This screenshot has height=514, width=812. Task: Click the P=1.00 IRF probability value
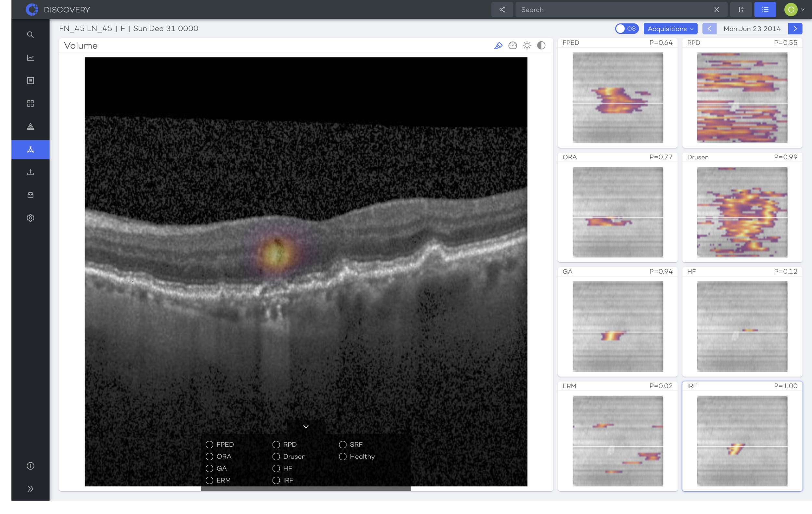click(786, 386)
